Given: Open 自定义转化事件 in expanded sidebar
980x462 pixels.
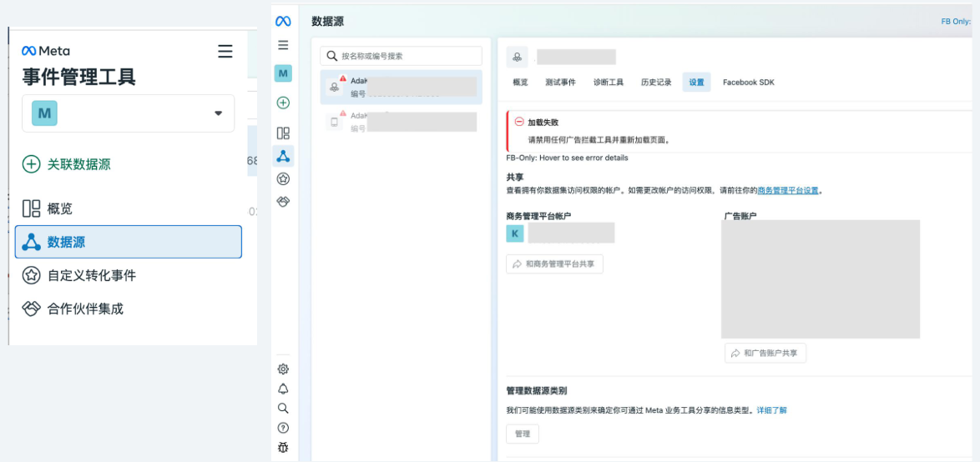Looking at the screenshot, I should point(78,274).
